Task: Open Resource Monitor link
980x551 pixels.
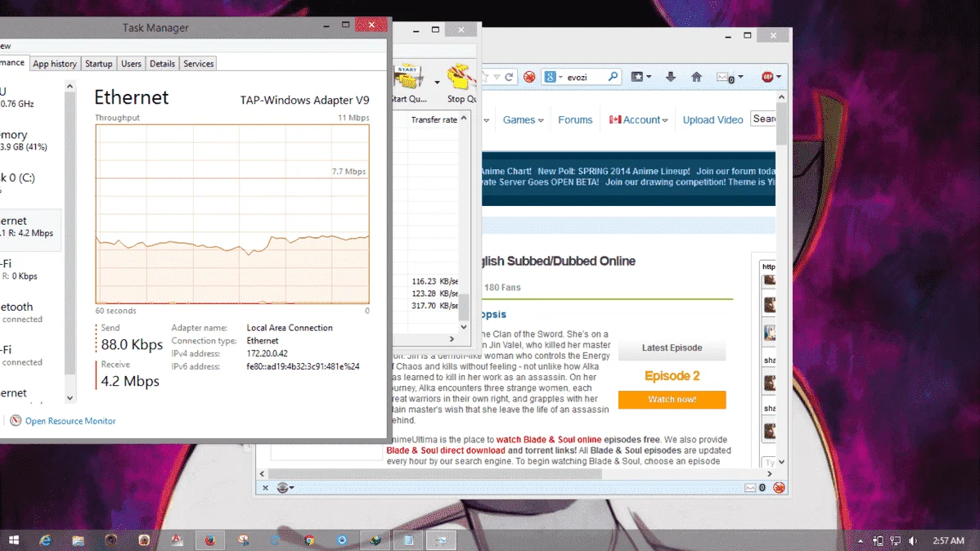Action: click(x=70, y=421)
